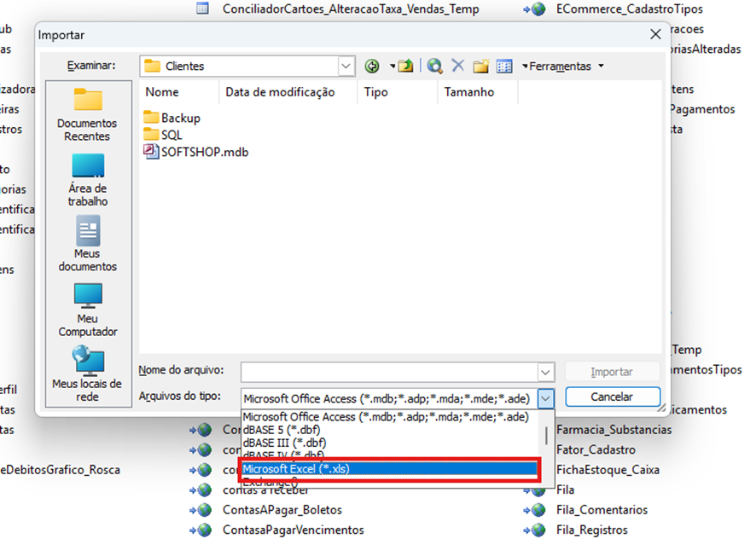This screenshot has height=539, width=756.
Task: Select Meu Computador in the places bar
Action: (x=87, y=310)
